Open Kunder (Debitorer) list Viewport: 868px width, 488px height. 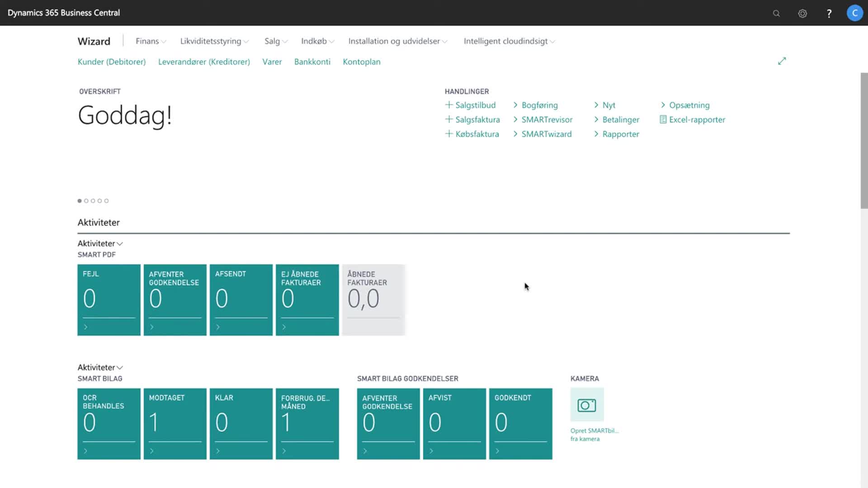[112, 61]
